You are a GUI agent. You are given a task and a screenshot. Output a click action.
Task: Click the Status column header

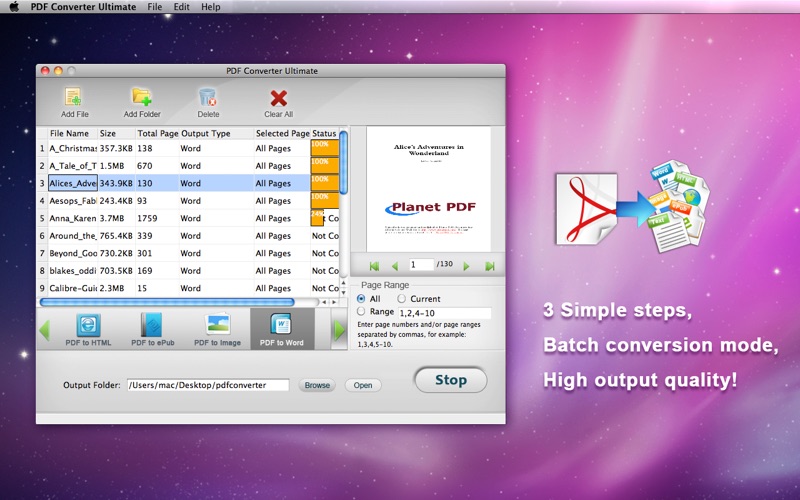coord(324,133)
